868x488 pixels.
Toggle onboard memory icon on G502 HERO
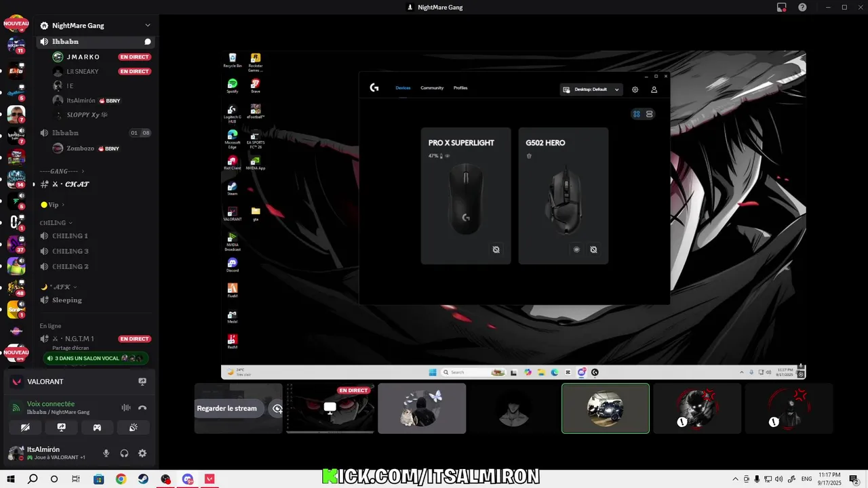(593, 249)
